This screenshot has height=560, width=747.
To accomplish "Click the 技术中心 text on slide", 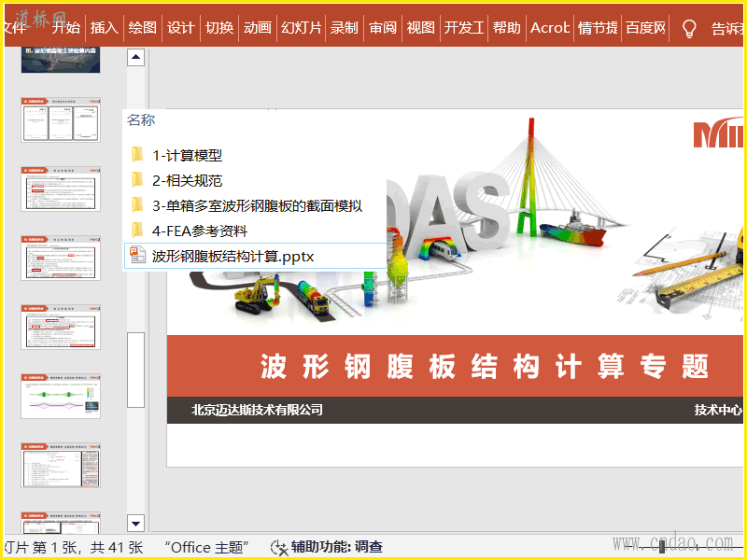I will (x=718, y=410).
